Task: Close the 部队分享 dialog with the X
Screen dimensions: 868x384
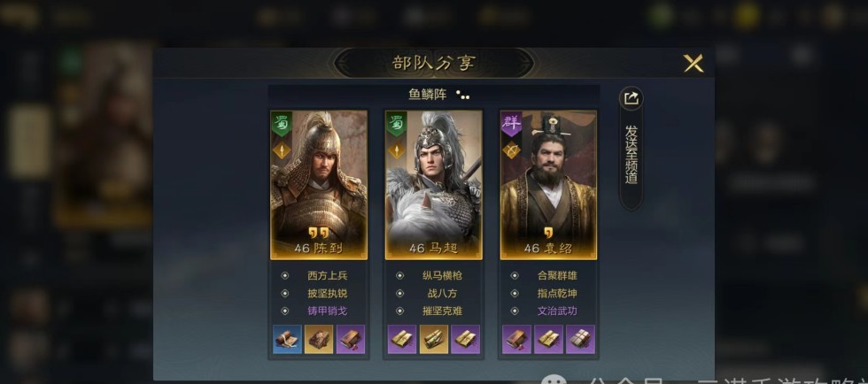Action: pos(693,63)
